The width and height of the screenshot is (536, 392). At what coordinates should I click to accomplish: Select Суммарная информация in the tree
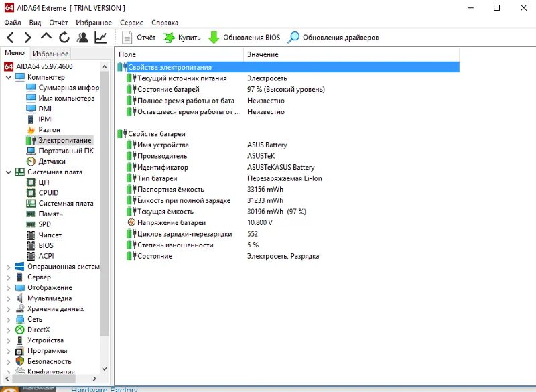coord(63,88)
